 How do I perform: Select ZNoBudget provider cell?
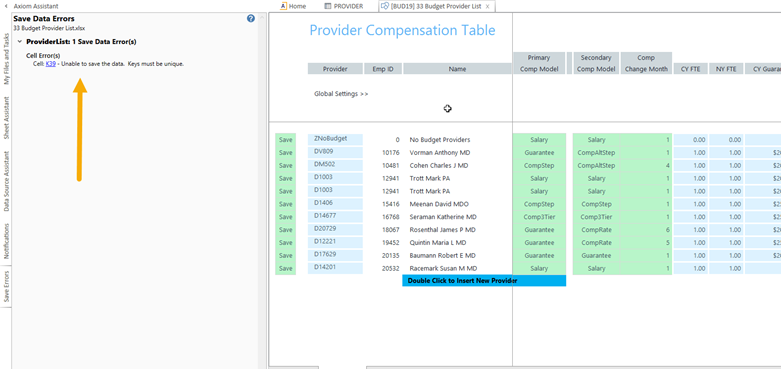(335, 139)
